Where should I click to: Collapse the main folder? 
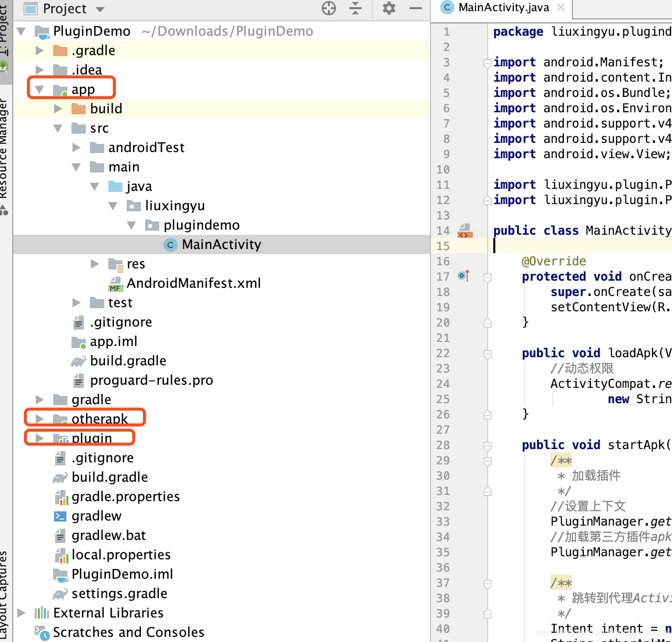point(77,167)
